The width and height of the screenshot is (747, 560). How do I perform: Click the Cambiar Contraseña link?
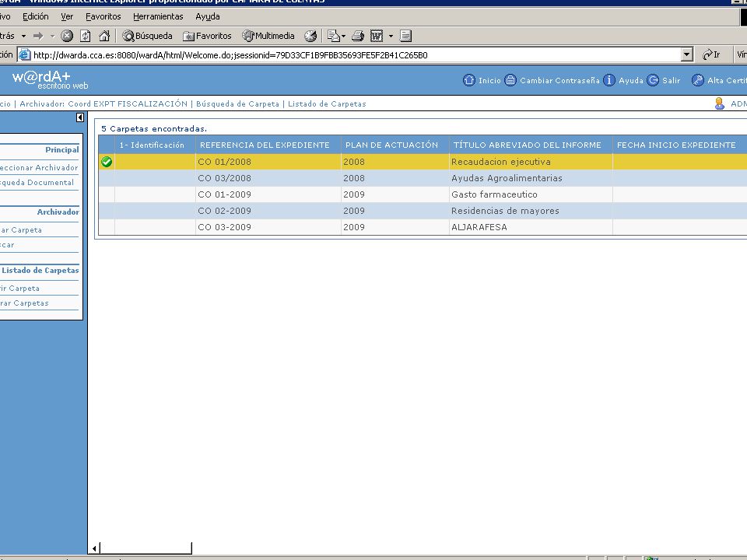pyautogui.click(x=559, y=80)
